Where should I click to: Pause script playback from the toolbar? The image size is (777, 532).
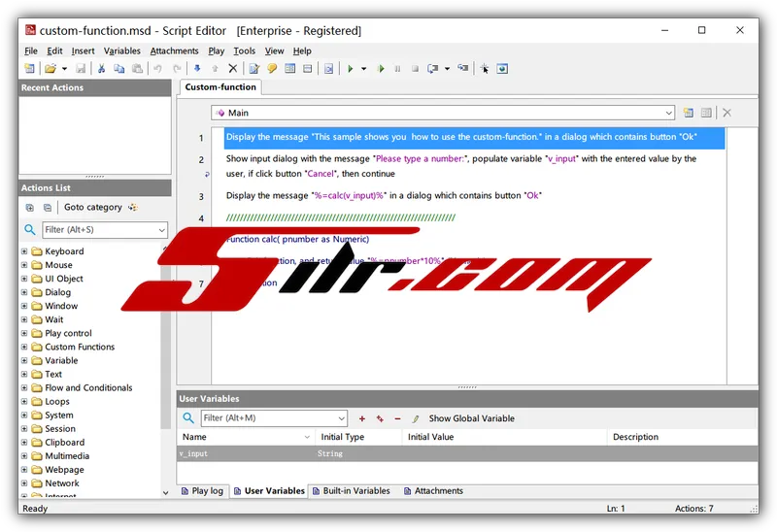coord(397,68)
